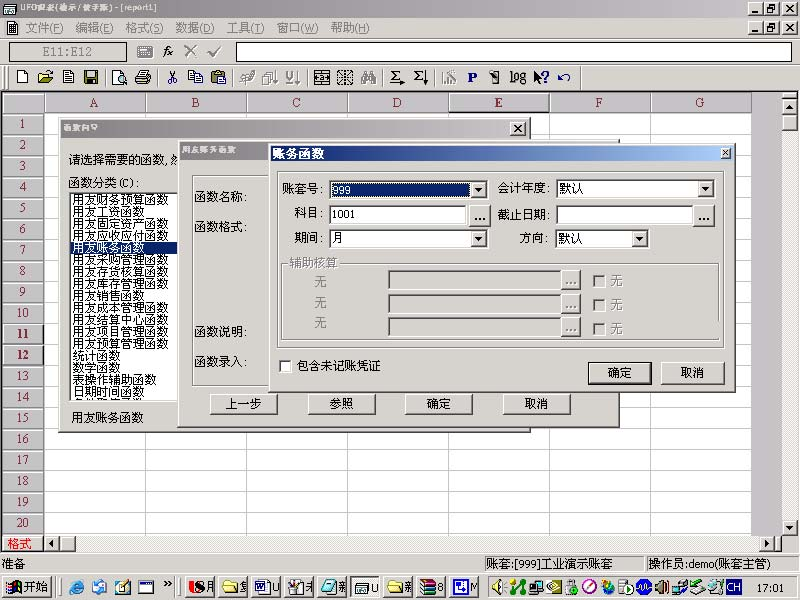Expand the 账套号 dropdown
This screenshot has height=600, width=800.
(x=479, y=190)
